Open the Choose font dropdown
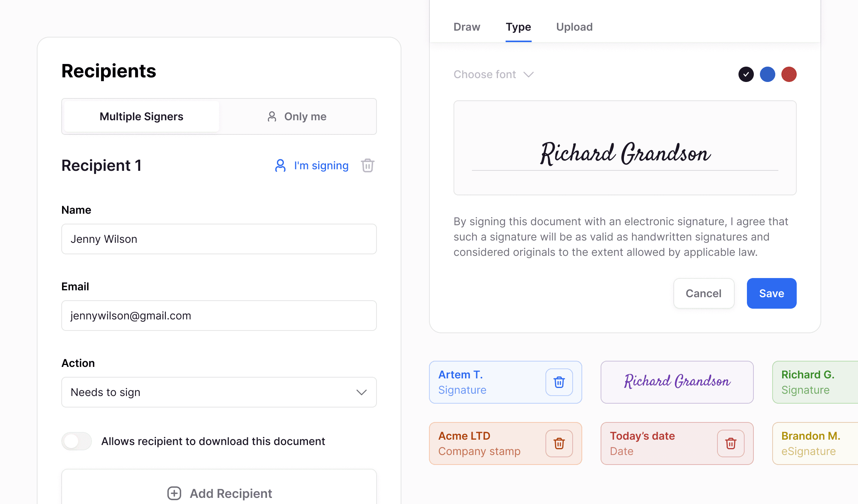 pos(485,74)
